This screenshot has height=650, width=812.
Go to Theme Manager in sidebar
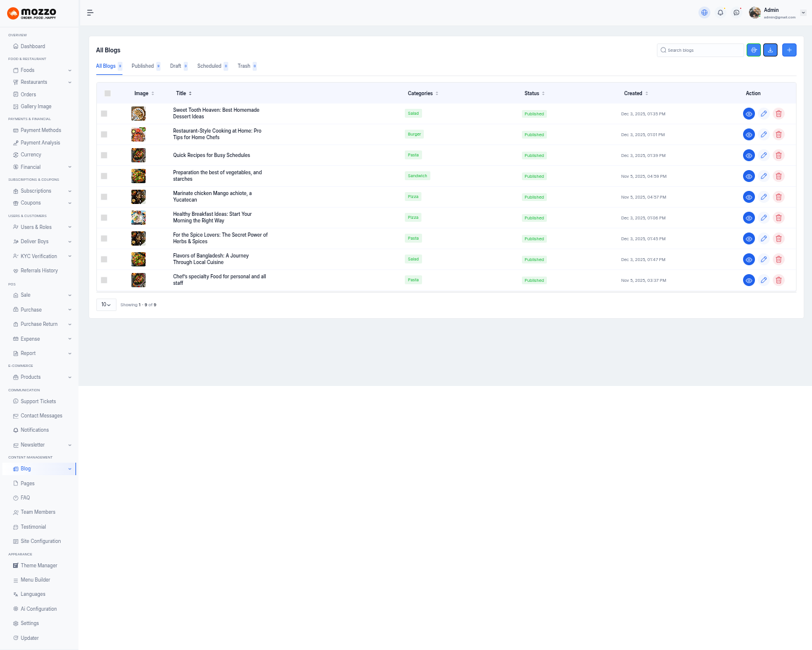tap(39, 566)
